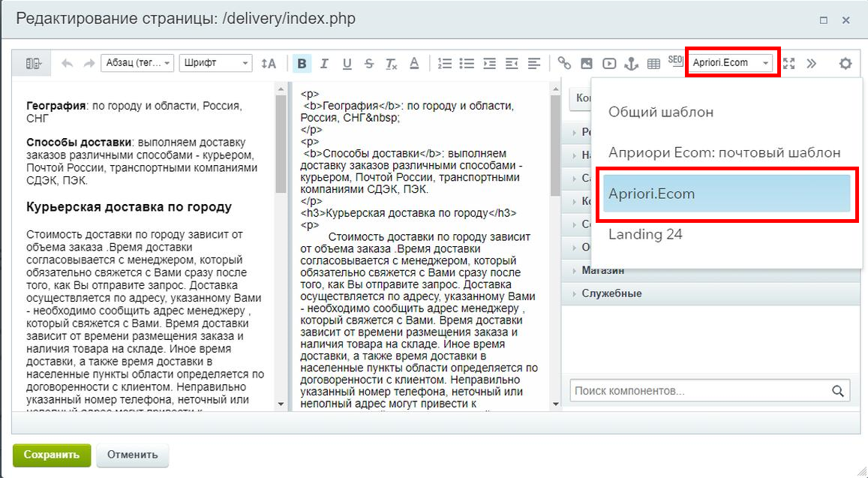The width and height of the screenshot is (868, 478).
Task: Click the Отменить button
Action: coord(132,455)
